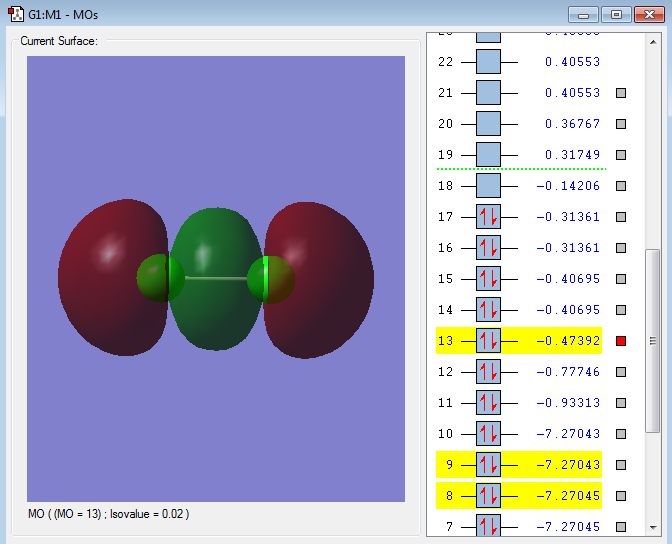Click the orbital list scrollbar thumb
Image resolution: width=672 pixels, height=544 pixels.
pos(653,340)
